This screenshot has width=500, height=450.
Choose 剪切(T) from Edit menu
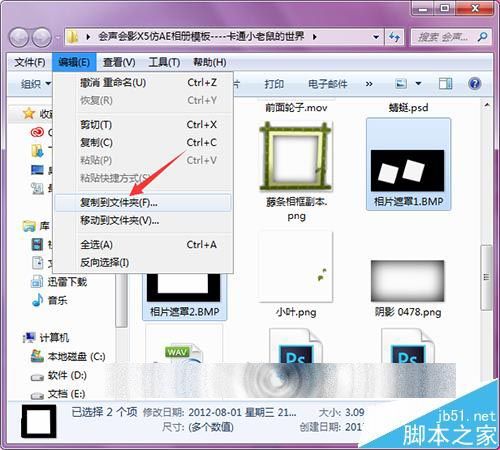(x=143, y=125)
